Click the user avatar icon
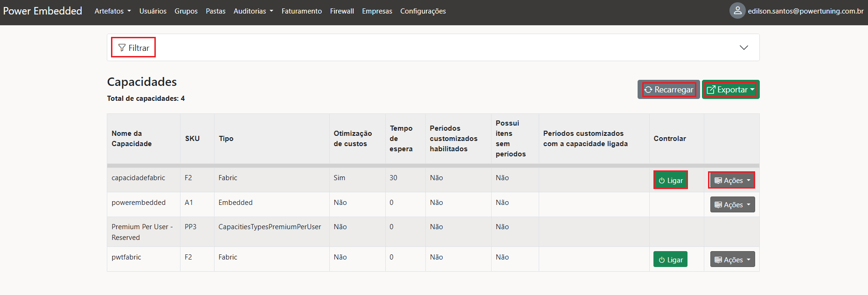 coord(737,11)
